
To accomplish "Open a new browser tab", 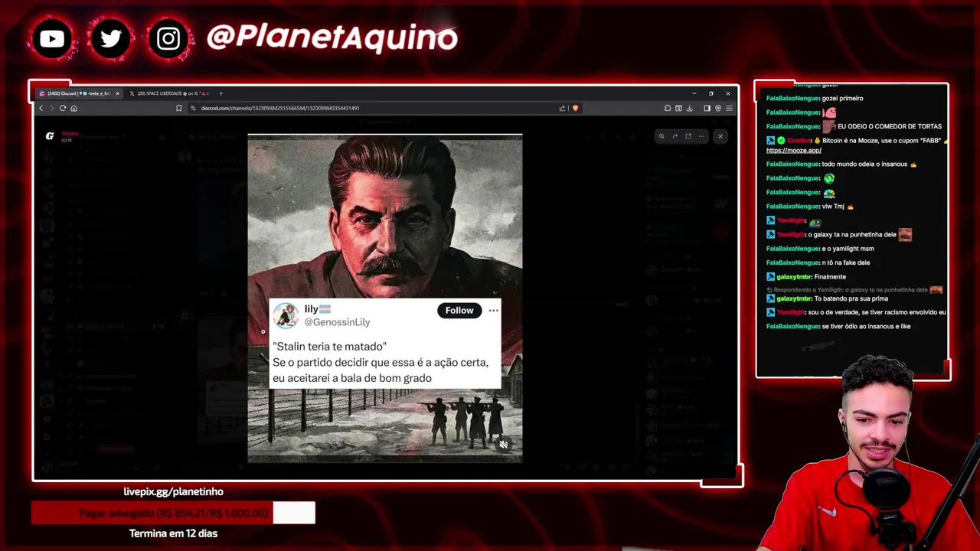I will tap(221, 93).
